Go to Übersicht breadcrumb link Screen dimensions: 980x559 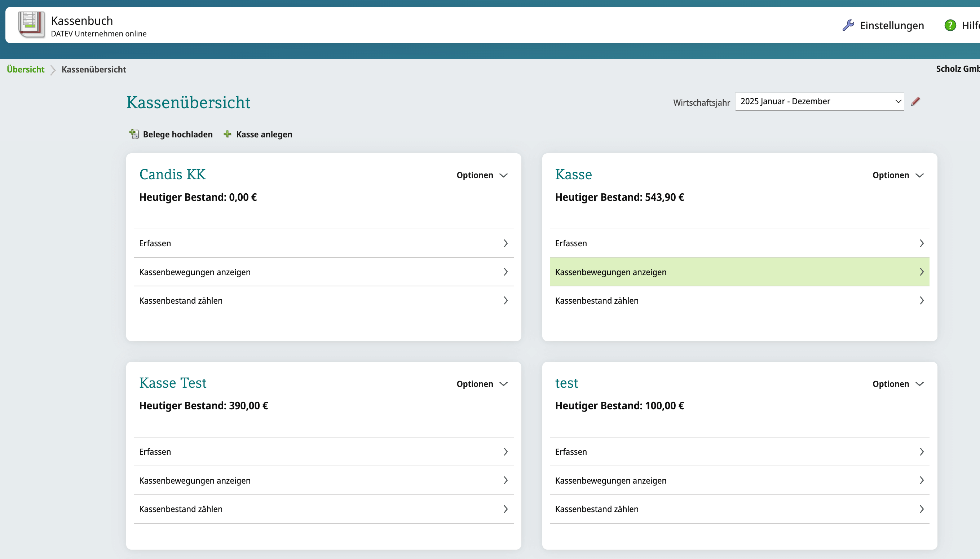pyautogui.click(x=26, y=70)
